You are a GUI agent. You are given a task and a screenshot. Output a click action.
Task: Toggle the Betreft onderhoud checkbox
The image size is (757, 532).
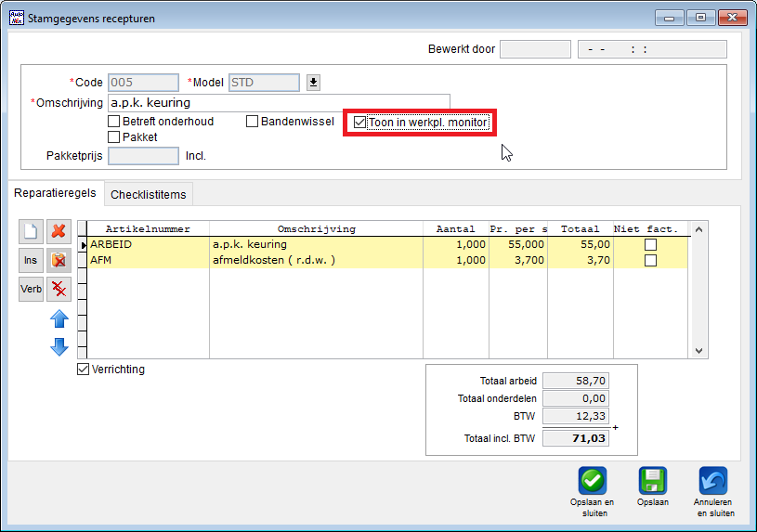[x=113, y=122]
